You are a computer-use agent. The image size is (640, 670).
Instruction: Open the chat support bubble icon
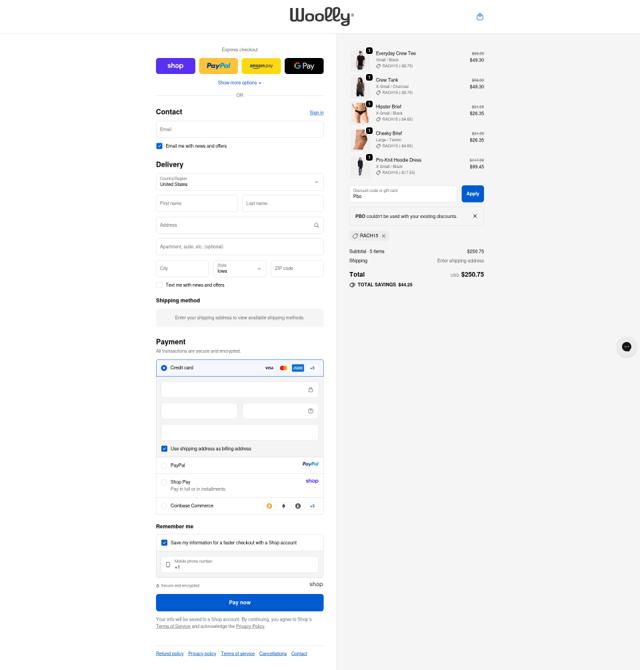point(626,347)
